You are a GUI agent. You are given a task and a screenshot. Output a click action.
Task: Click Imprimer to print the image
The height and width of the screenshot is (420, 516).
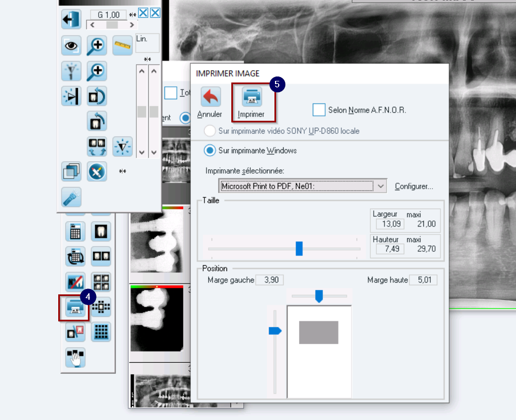point(251,102)
